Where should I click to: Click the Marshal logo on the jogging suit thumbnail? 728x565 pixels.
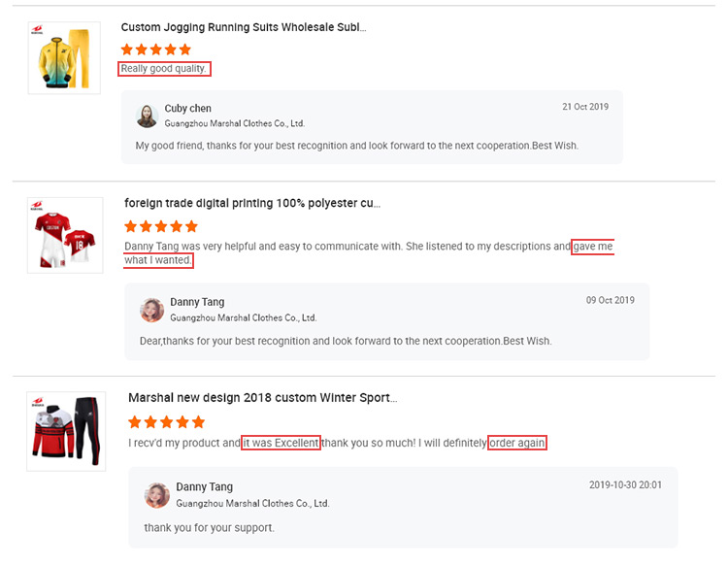[37, 30]
